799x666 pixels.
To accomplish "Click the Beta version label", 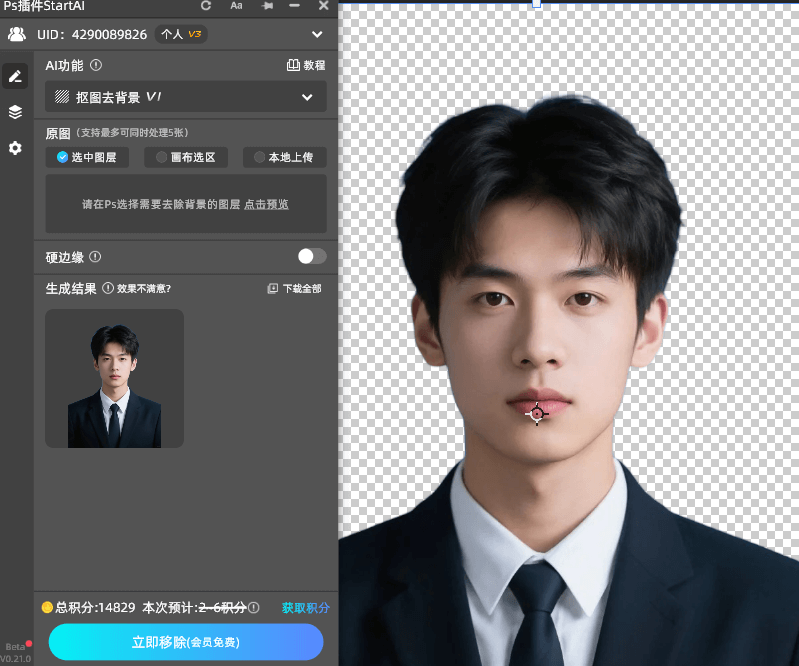I will click(15, 647).
